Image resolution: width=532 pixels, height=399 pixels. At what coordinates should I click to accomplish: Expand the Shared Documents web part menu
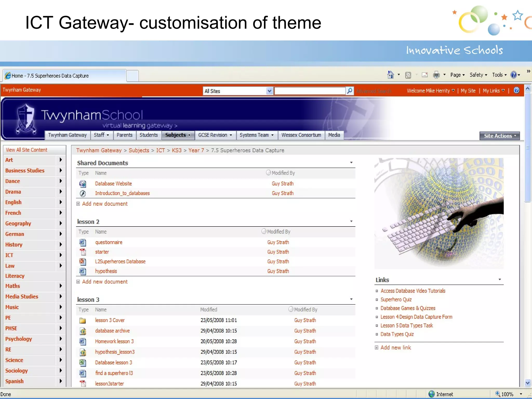351,163
